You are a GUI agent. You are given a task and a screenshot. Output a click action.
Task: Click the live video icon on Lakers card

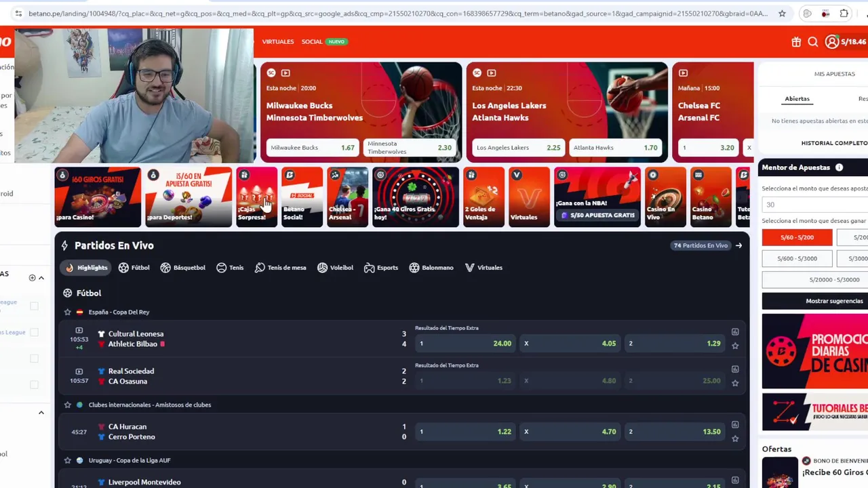tap(492, 73)
